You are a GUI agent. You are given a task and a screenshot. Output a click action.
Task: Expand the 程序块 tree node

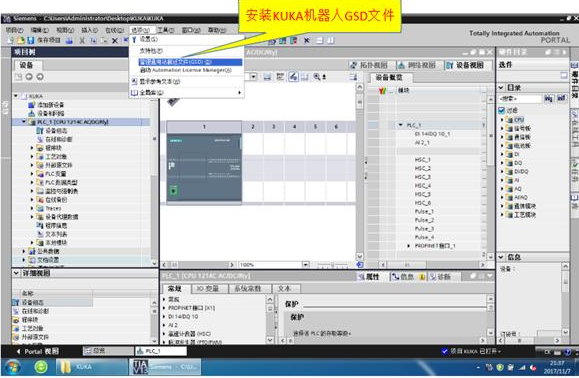coord(32,148)
